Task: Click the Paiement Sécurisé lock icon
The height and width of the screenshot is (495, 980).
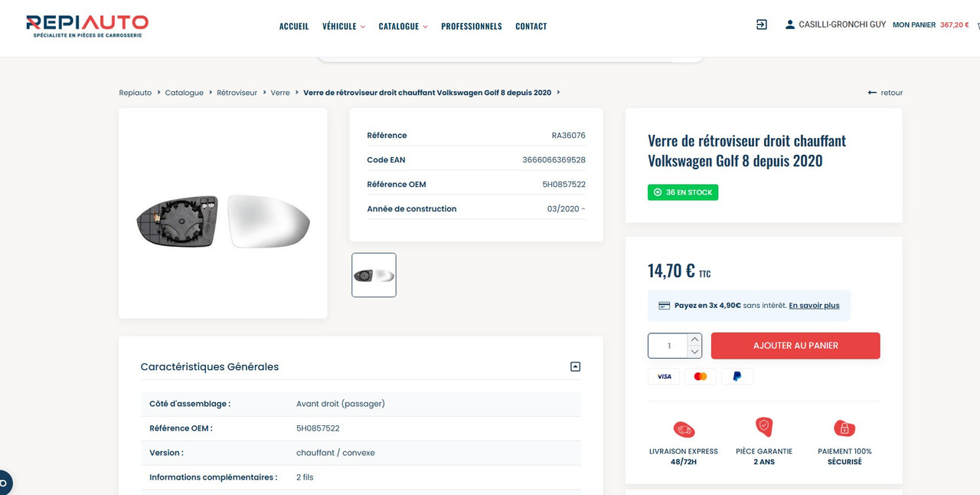Action: [x=844, y=428]
